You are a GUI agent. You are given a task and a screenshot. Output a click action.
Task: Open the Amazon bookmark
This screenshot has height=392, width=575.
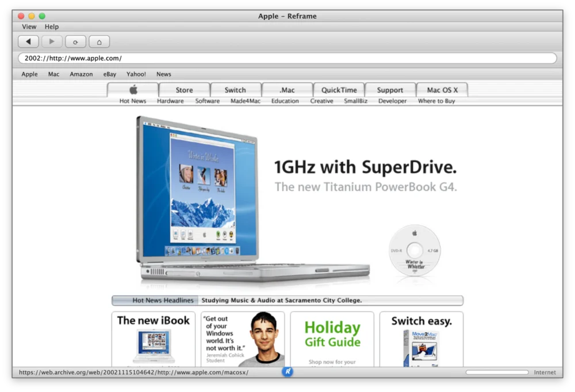[81, 74]
